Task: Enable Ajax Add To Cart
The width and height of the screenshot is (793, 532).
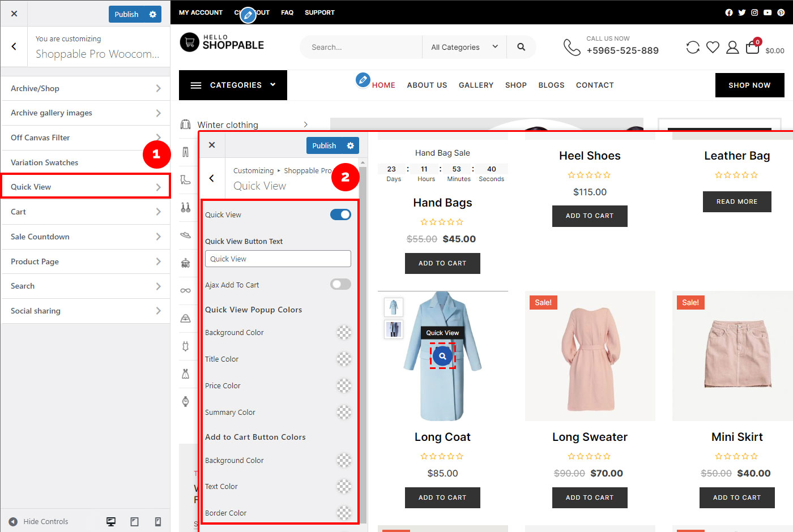Action: click(340, 284)
